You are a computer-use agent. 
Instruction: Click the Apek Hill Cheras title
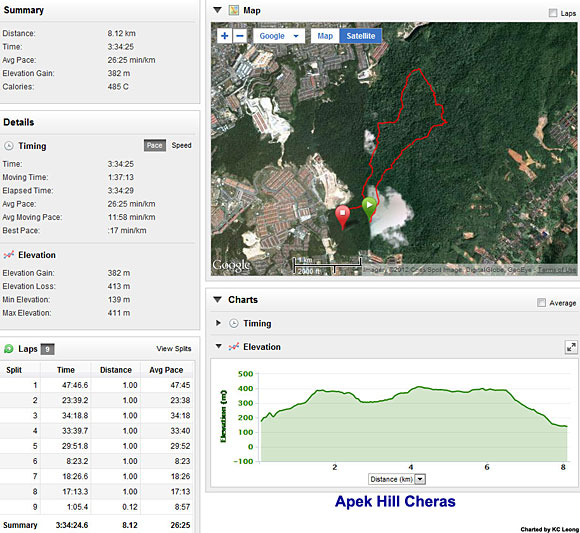395,502
